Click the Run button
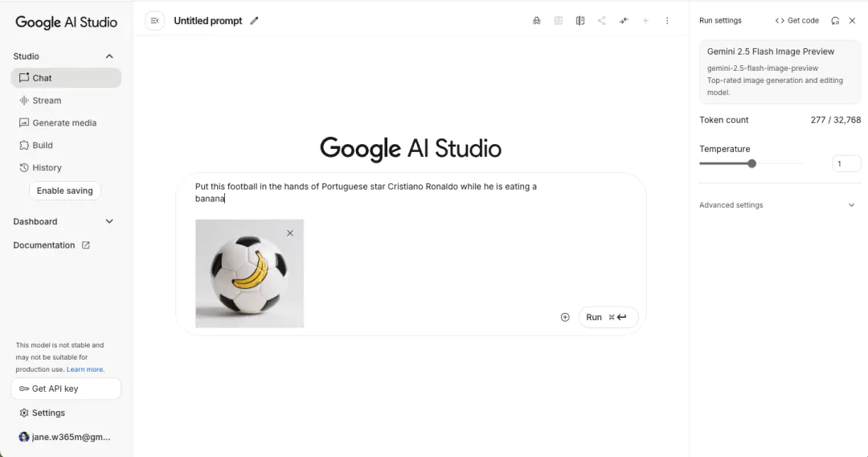Screen dimensions: 868x457 [608, 318]
